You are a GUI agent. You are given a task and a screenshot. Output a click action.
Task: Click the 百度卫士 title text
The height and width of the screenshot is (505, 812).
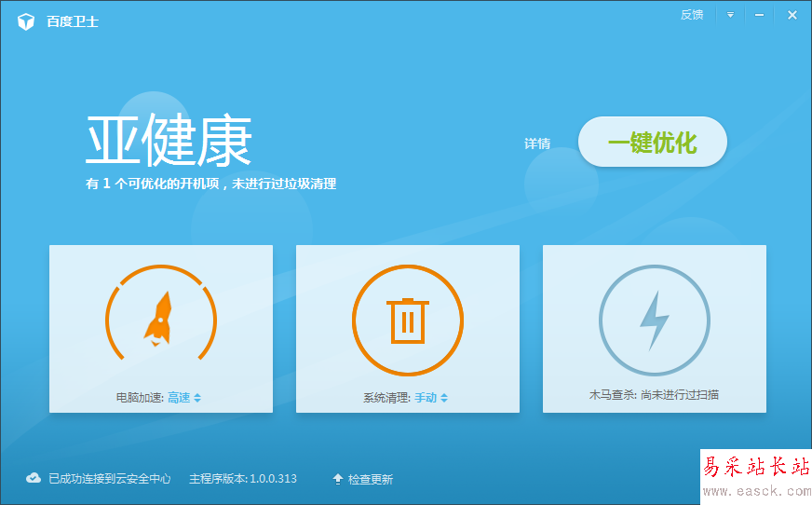click(x=73, y=21)
